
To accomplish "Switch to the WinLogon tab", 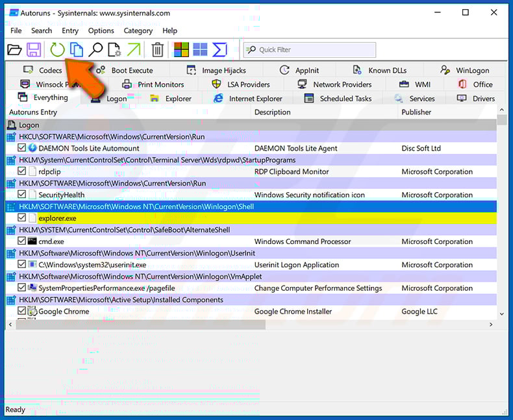I will click(x=464, y=70).
